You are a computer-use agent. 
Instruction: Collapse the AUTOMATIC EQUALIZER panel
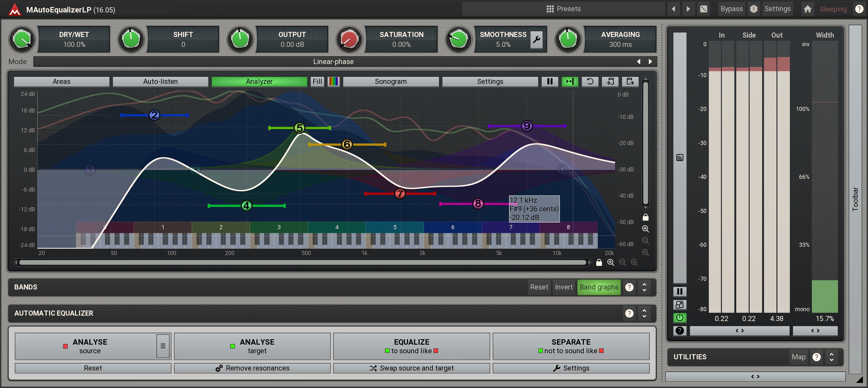click(x=644, y=314)
